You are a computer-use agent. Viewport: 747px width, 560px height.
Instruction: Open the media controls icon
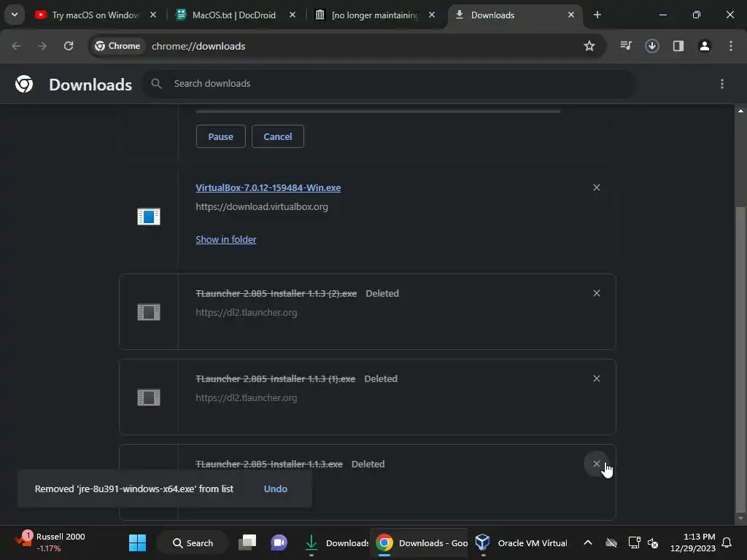pos(625,46)
